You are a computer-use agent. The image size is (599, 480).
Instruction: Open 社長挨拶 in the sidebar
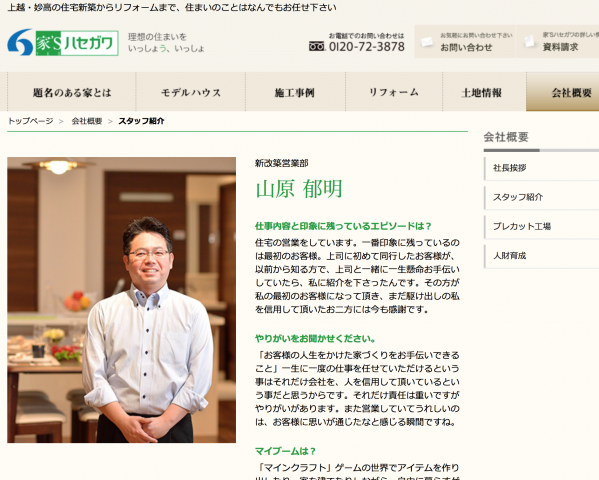point(541,168)
